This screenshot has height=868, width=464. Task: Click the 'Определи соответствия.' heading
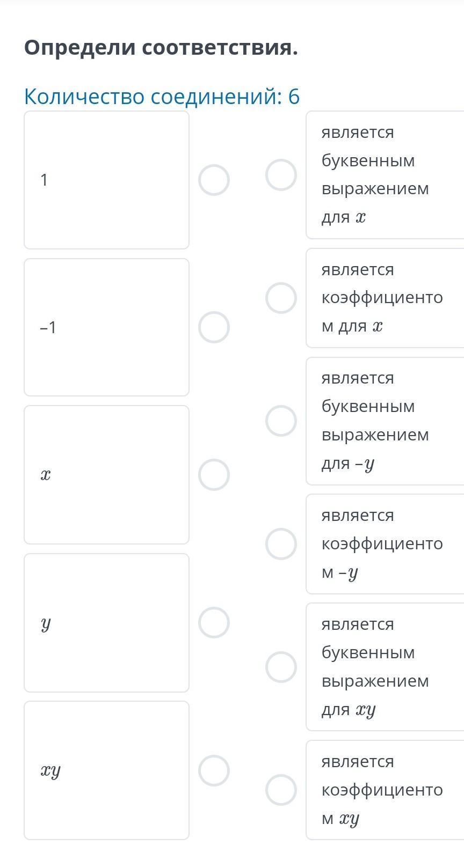(161, 48)
